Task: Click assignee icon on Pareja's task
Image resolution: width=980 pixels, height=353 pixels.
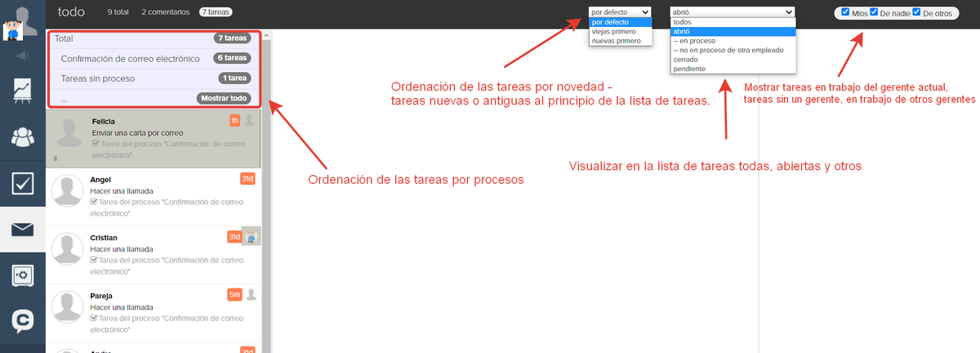Action: click(x=251, y=295)
